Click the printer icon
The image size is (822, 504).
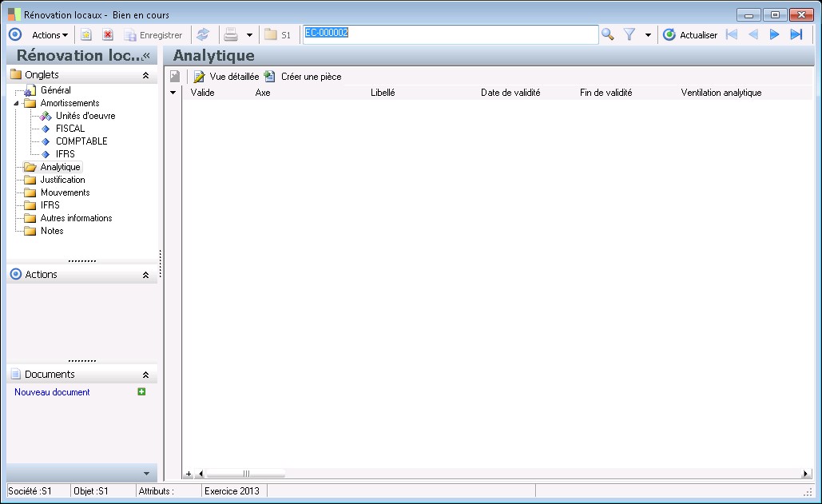coord(231,35)
